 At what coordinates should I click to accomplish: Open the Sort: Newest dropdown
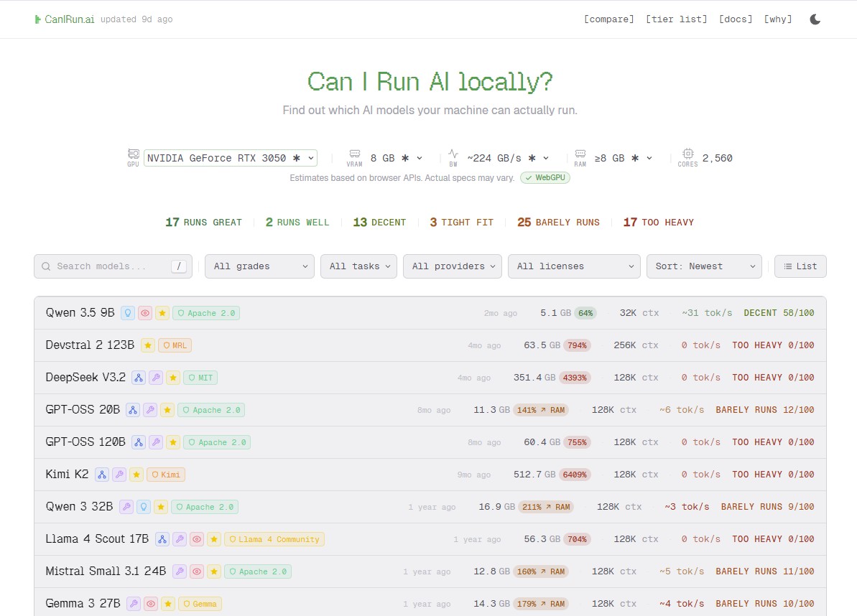[703, 266]
